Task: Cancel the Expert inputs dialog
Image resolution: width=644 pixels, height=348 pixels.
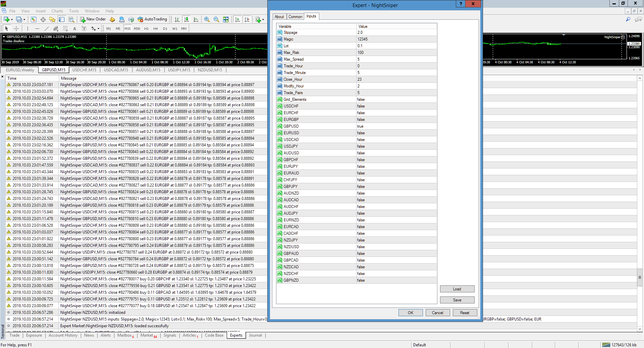Action: [438, 313]
